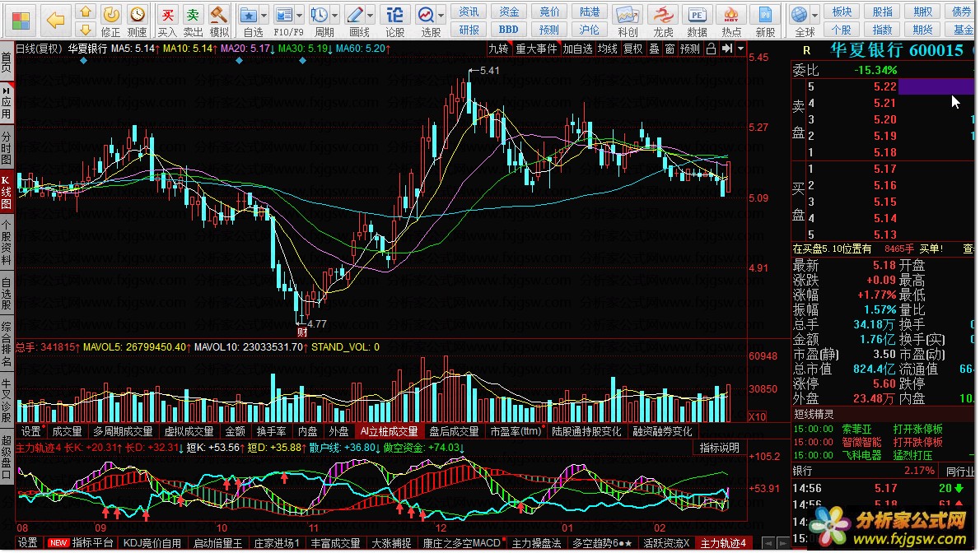980x553 pixels.
Task: Expand the 选股 dropdown arrow
Action: coord(441,14)
